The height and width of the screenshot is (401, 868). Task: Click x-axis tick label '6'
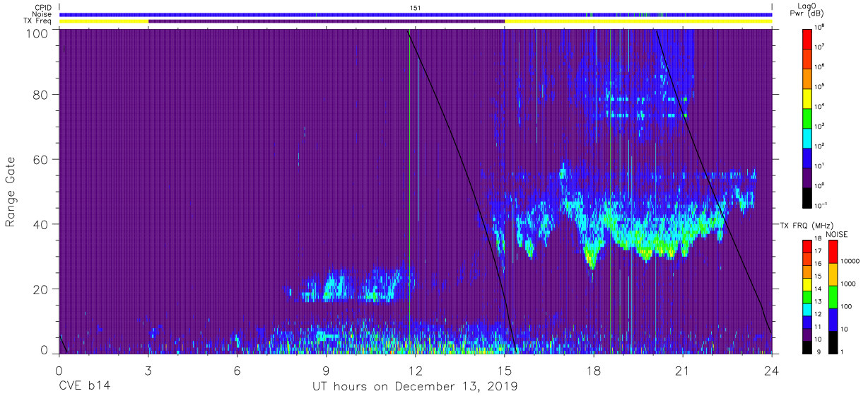(x=237, y=369)
